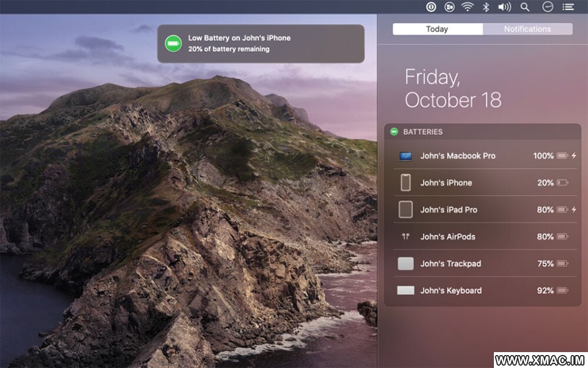Click the AirPods 80% battery value
This screenshot has height=368, width=588.
click(x=545, y=237)
